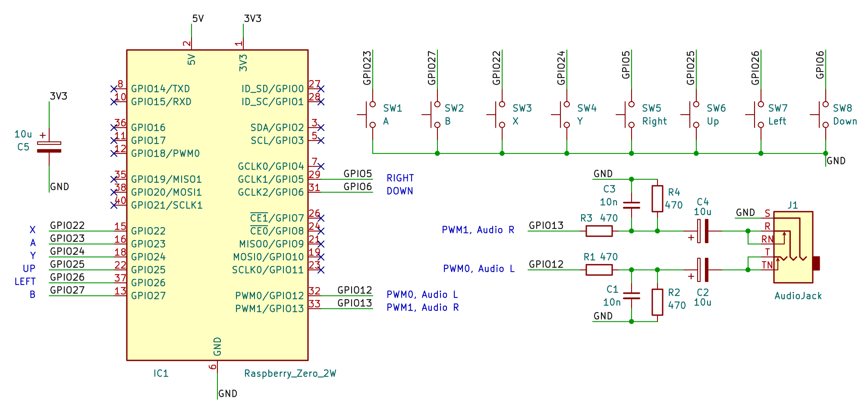Select the no-connect marker on GCLK0/GPIO4 pin 7

321,166
